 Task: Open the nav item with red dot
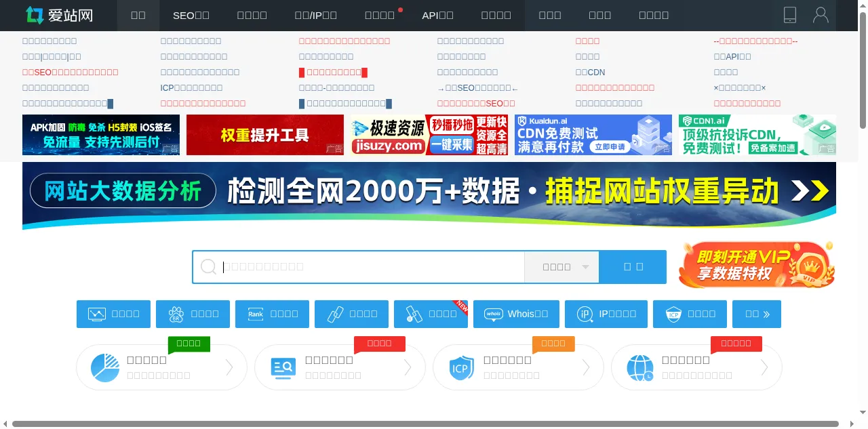pyautogui.click(x=380, y=15)
